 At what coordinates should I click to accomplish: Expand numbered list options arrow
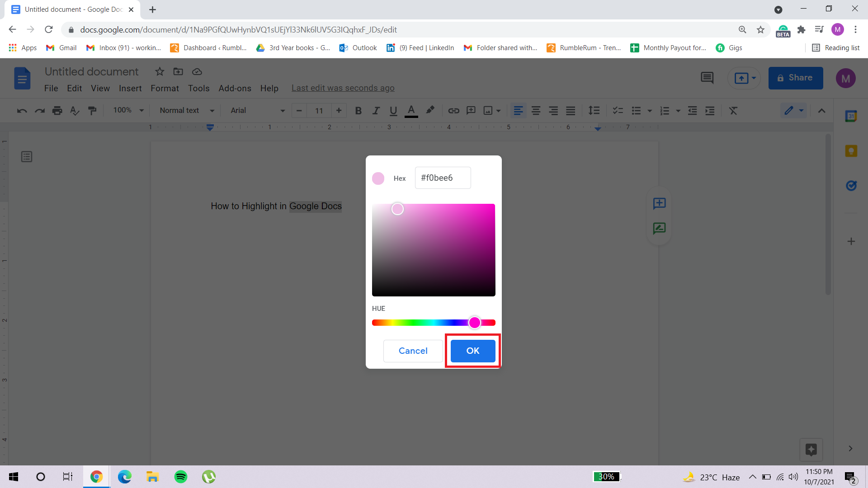pos(678,111)
